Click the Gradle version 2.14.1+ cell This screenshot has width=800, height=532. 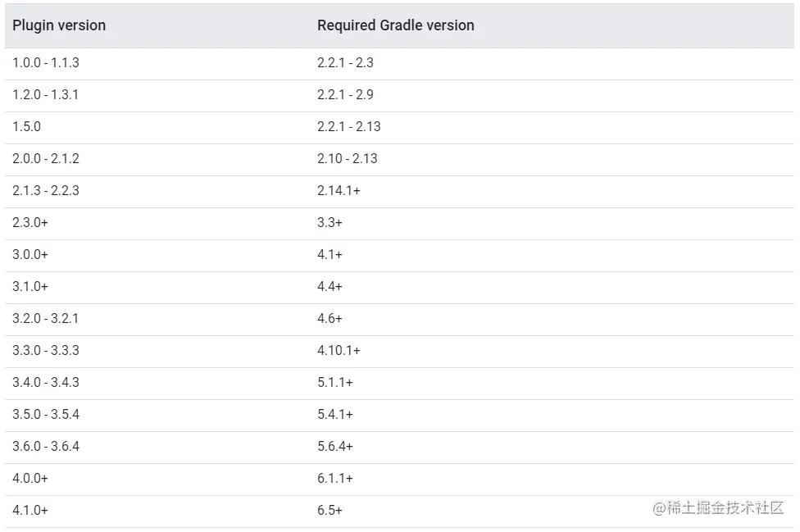339,191
